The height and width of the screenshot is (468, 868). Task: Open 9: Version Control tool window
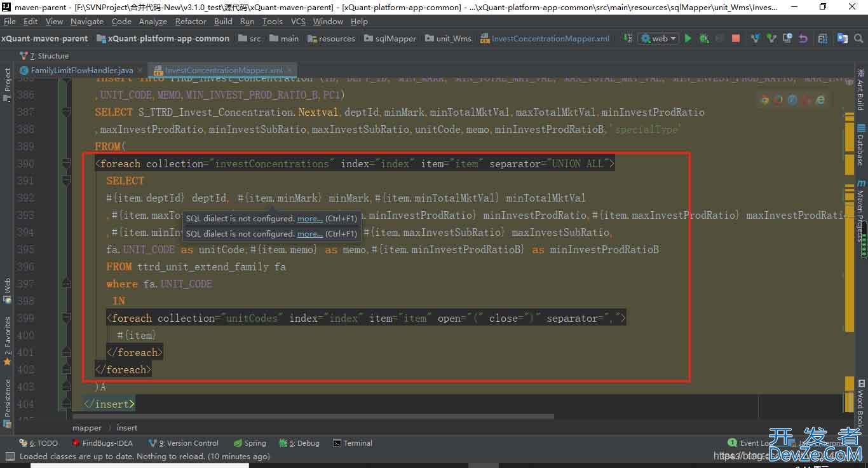point(183,443)
